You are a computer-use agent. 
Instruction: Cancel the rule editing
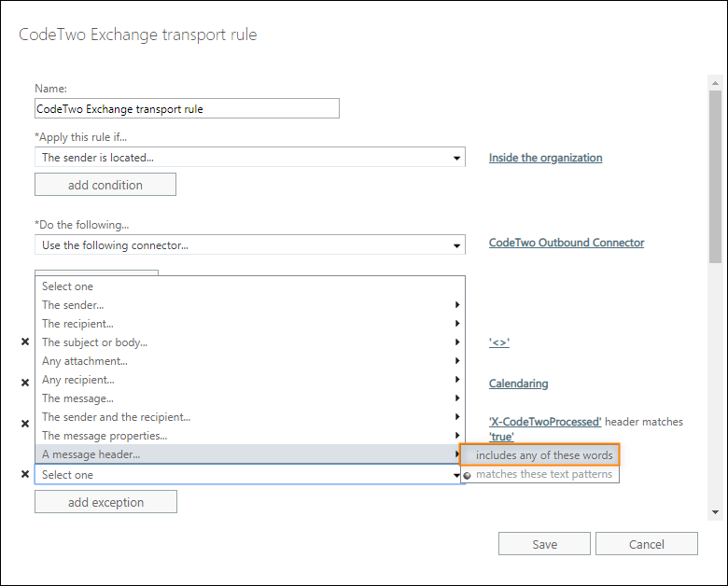(x=646, y=544)
